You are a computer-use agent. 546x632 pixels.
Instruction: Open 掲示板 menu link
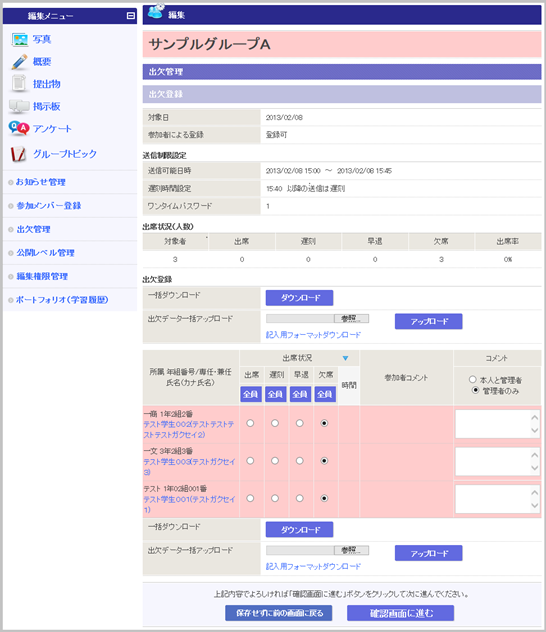(47, 106)
